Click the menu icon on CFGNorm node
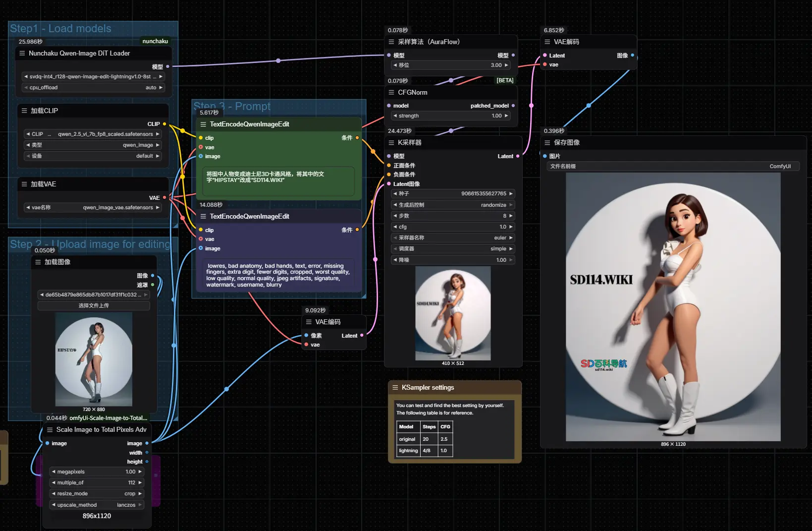812x531 pixels. [x=391, y=92]
